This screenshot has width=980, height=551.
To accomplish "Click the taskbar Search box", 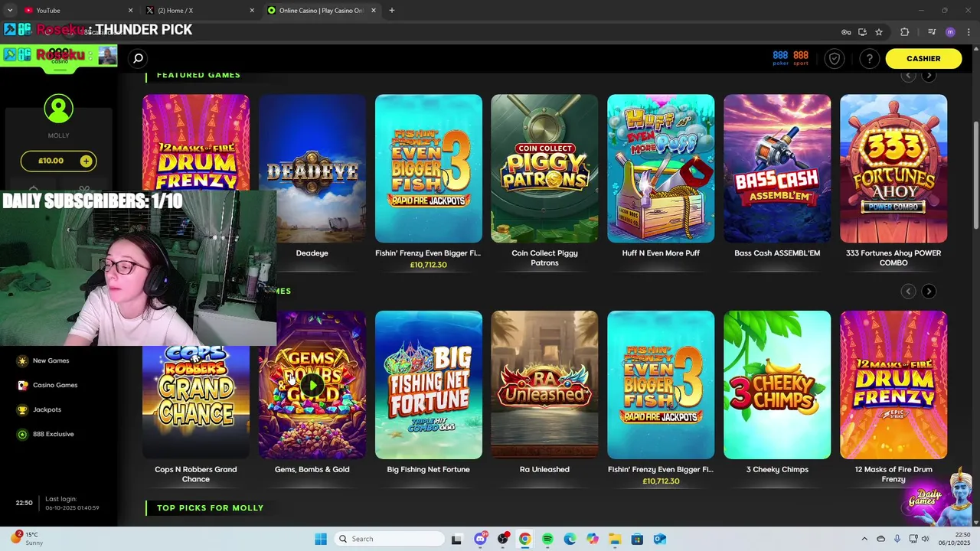I will [390, 539].
